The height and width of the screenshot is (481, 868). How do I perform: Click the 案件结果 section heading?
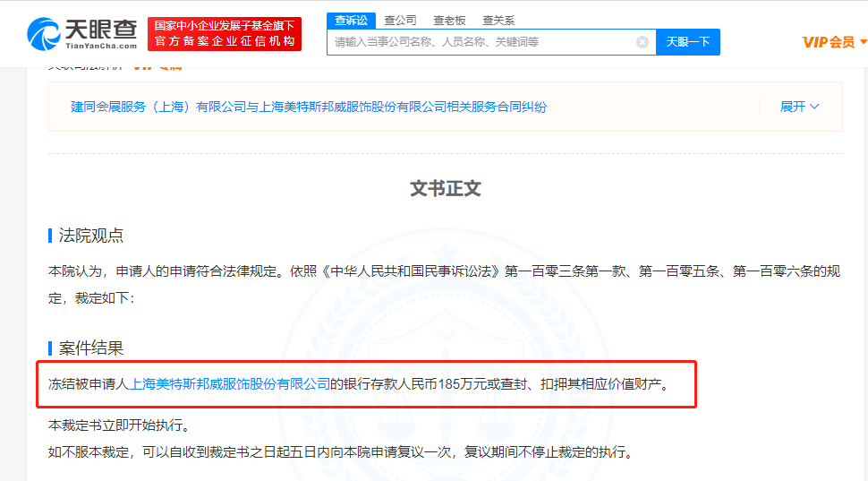90,348
